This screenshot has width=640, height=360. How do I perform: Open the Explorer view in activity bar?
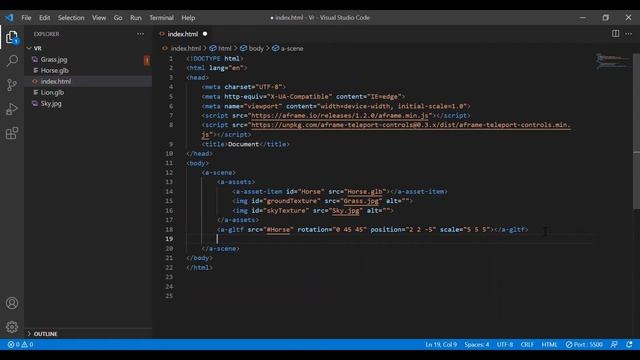coord(12,37)
